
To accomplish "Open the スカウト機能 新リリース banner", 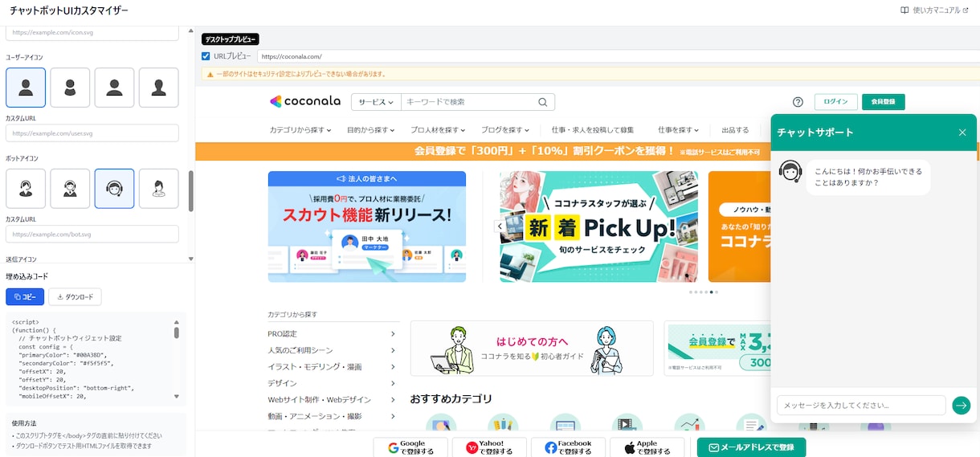I will 367,226.
